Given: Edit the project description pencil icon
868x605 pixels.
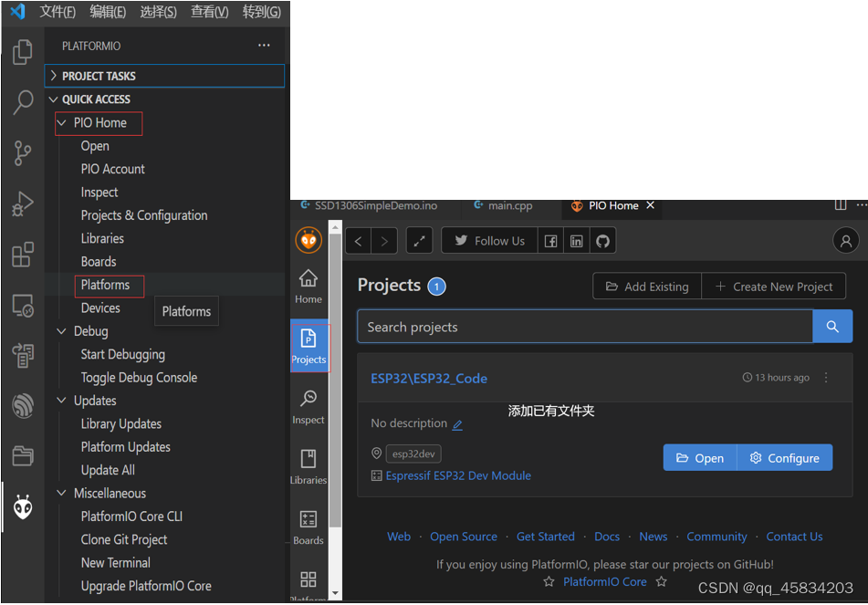Looking at the screenshot, I should pos(457,424).
